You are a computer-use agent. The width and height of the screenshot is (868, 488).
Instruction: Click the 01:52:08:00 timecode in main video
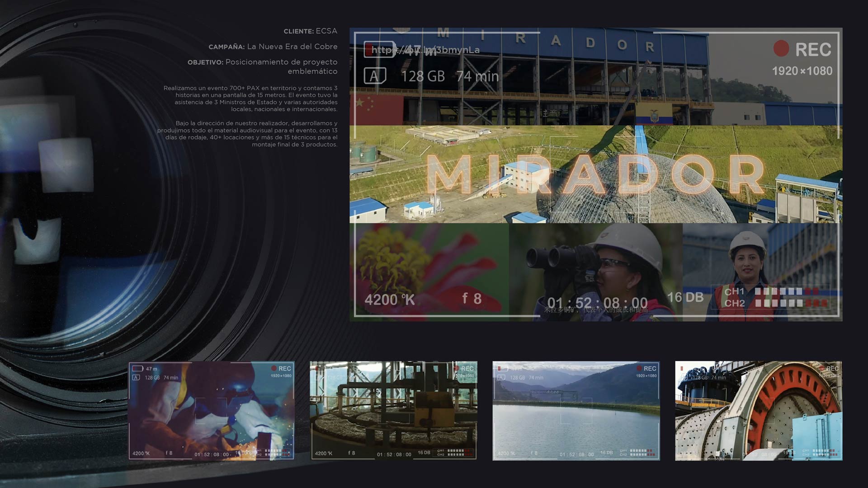pyautogui.click(x=597, y=302)
